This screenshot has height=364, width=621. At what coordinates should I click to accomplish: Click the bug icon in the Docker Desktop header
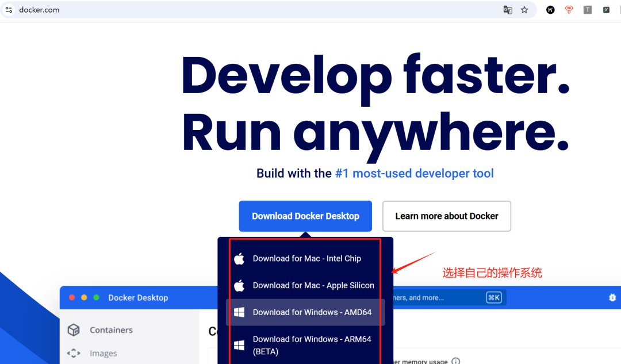(x=612, y=297)
